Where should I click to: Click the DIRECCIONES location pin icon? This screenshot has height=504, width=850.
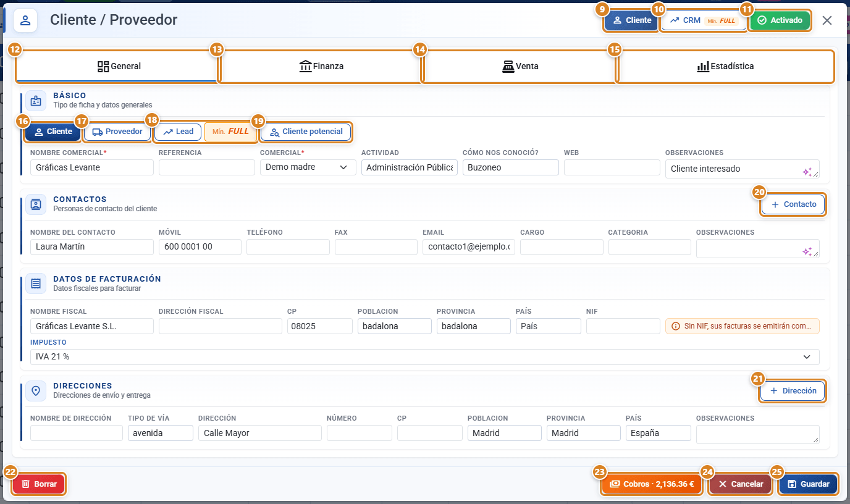coord(36,390)
